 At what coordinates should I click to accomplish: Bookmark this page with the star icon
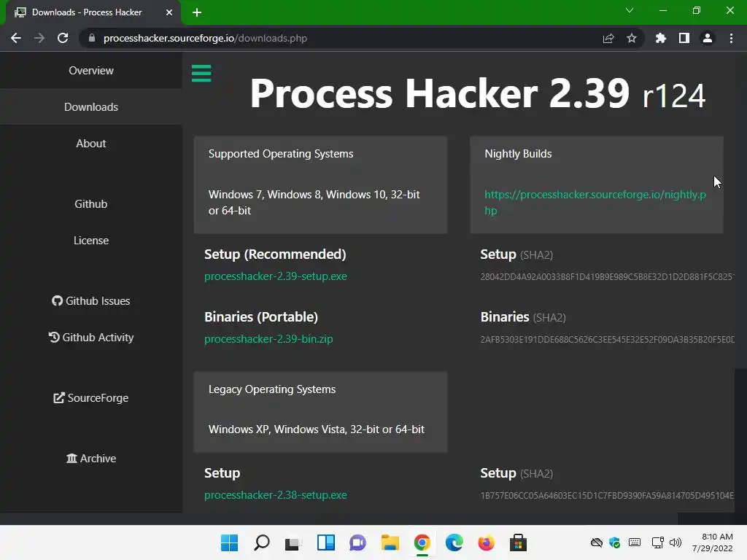pos(632,38)
